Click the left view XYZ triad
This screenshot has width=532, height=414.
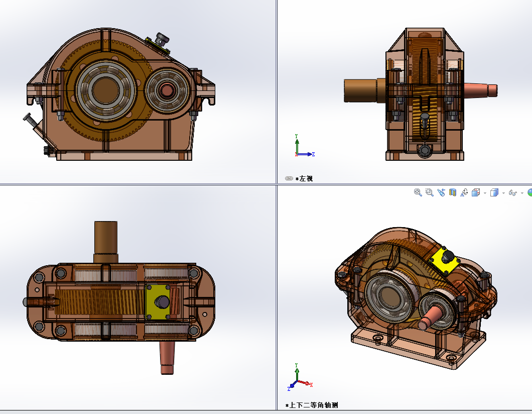pos(304,145)
